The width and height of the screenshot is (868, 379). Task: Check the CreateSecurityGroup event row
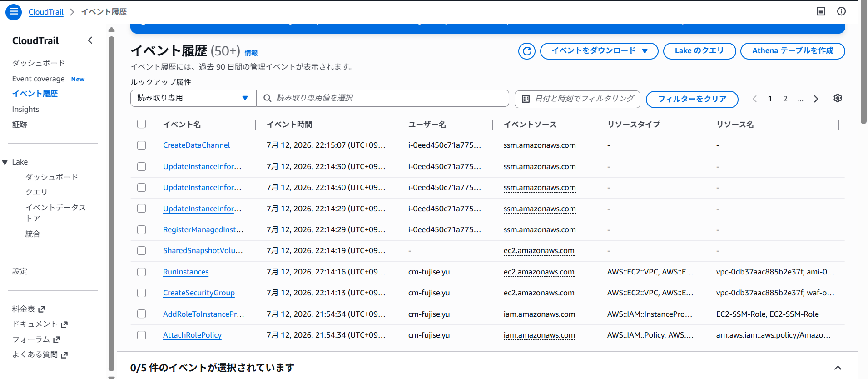coord(142,293)
